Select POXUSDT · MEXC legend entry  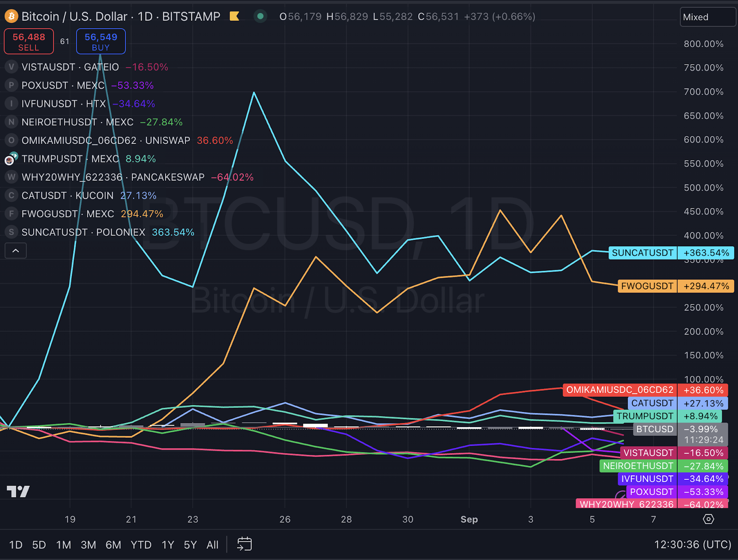63,85
